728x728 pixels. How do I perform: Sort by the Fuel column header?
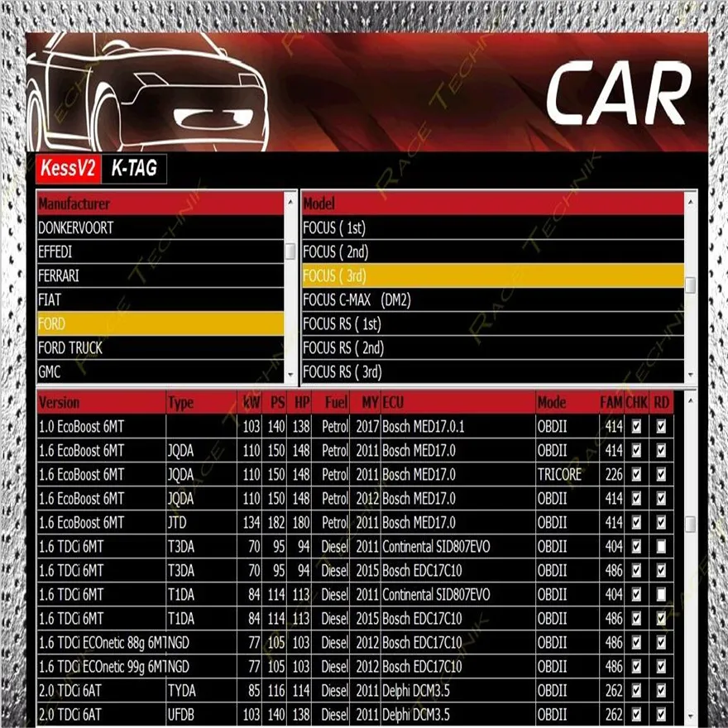(331, 402)
